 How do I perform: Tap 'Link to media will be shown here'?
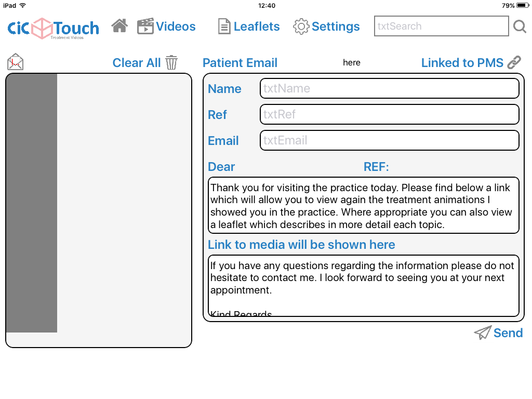pos(301,245)
